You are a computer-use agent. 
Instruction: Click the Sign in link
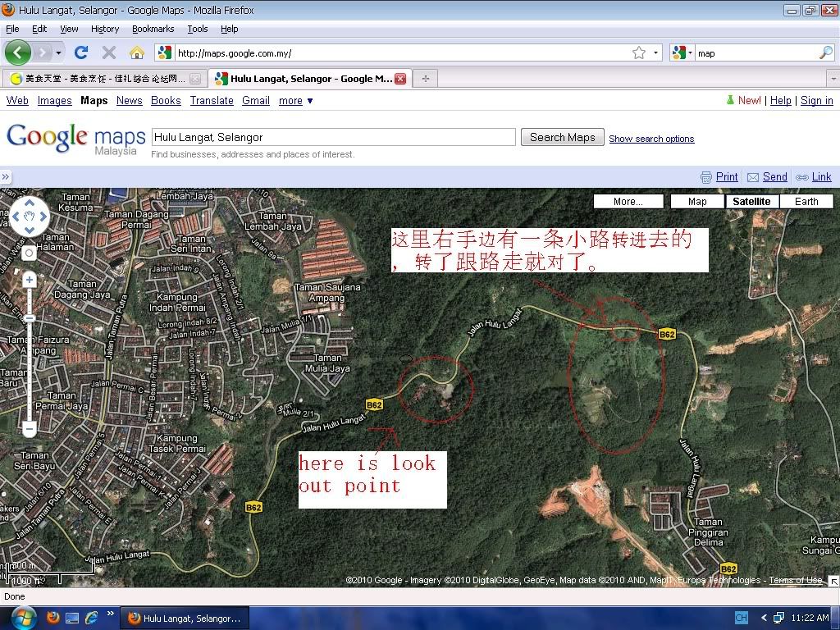click(816, 100)
